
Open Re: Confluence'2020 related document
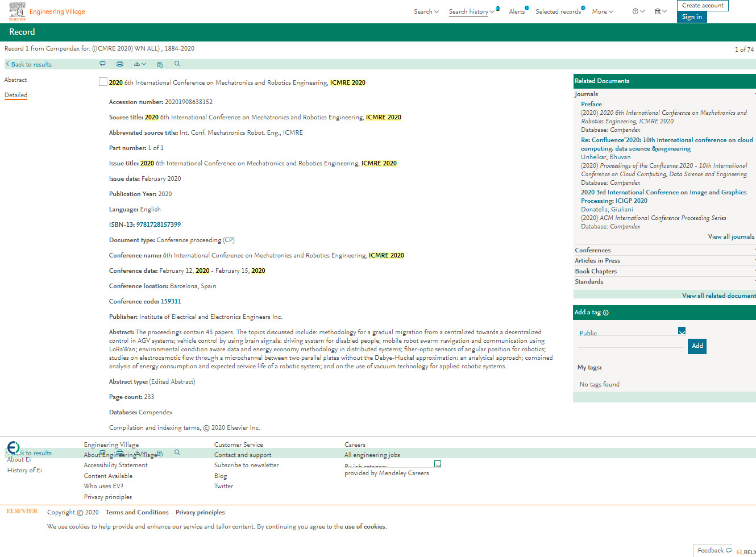[x=667, y=144]
